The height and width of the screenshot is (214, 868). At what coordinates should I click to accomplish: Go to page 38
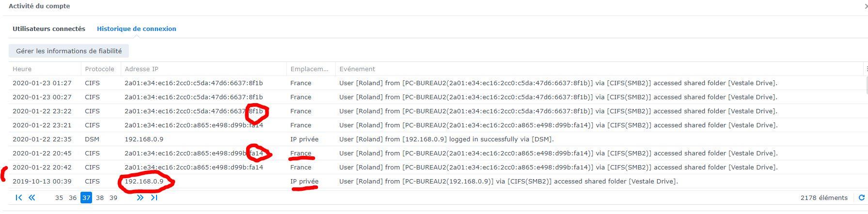100,198
